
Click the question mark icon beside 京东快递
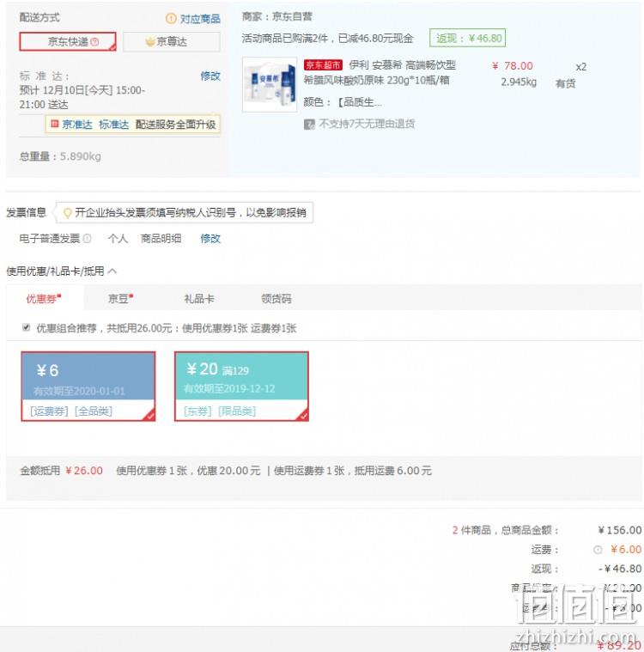tap(94, 41)
